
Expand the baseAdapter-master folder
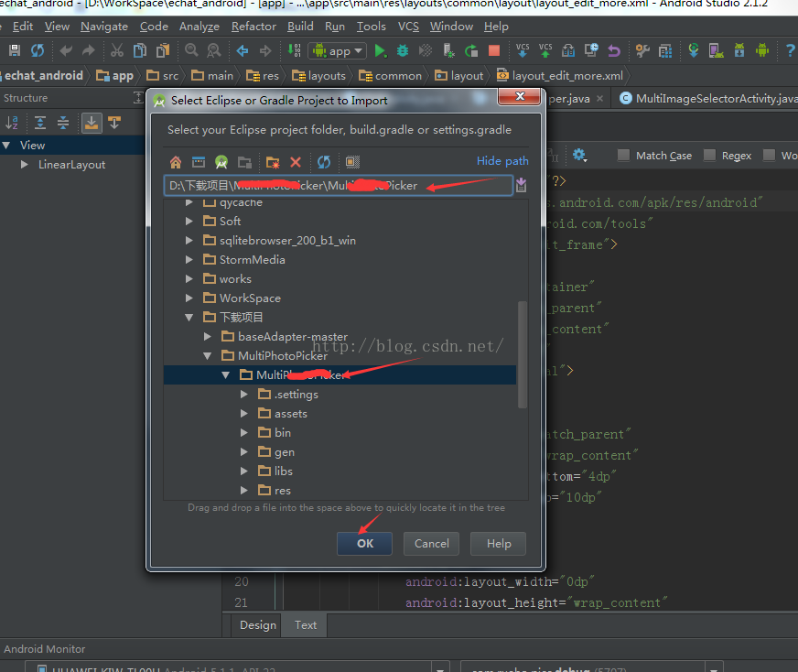[x=207, y=337]
